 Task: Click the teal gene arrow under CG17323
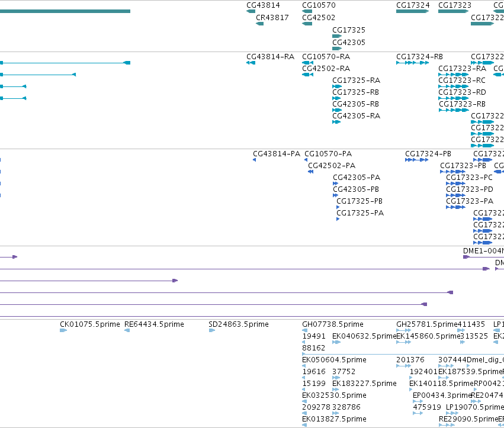[x=453, y=11]
